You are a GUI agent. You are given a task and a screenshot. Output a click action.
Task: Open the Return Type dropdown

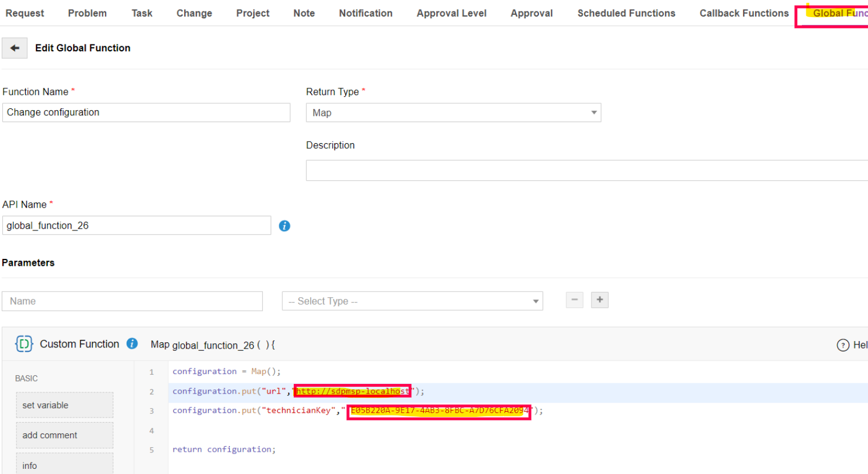453,113
